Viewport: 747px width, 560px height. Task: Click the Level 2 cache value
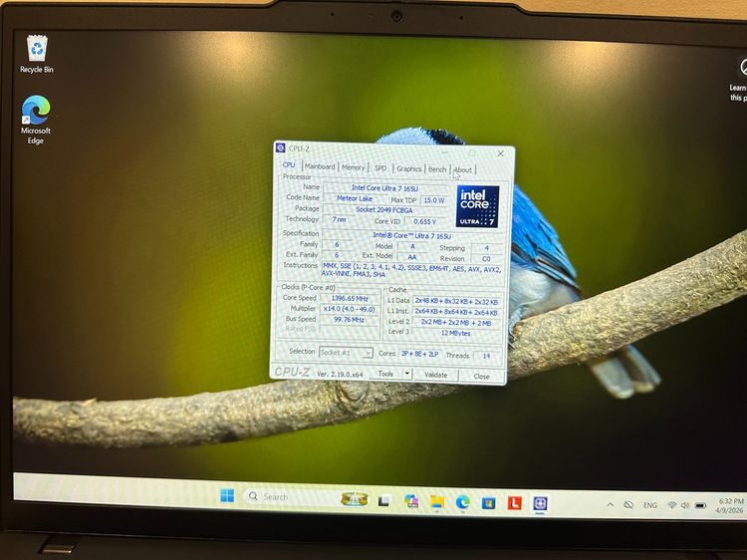(456, 323)
